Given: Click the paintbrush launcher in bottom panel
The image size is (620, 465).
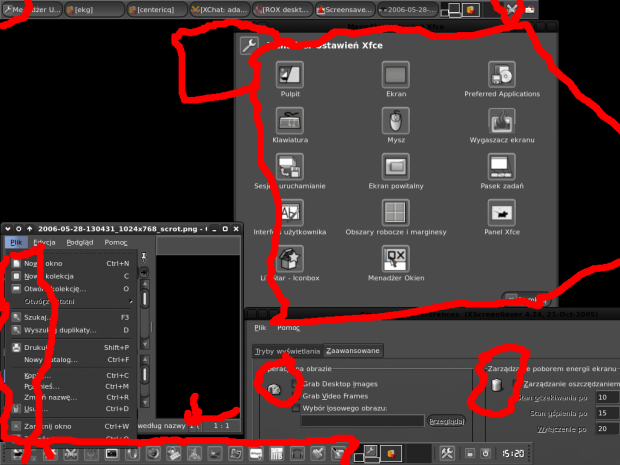Looking at the screenshot, I should coord(318,454).
